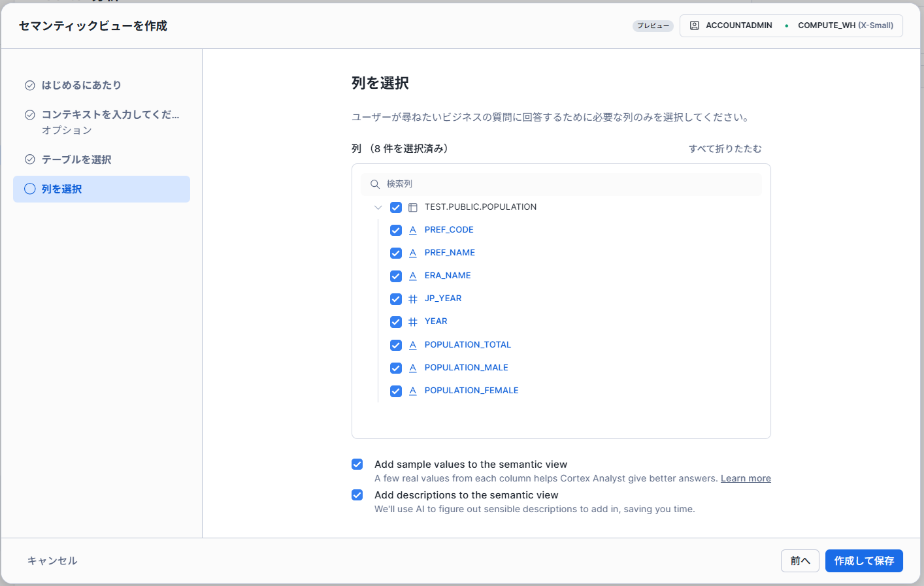
Task: Click the 列 (8 件を選択済み) count label
Action: [x=400, y=149]
